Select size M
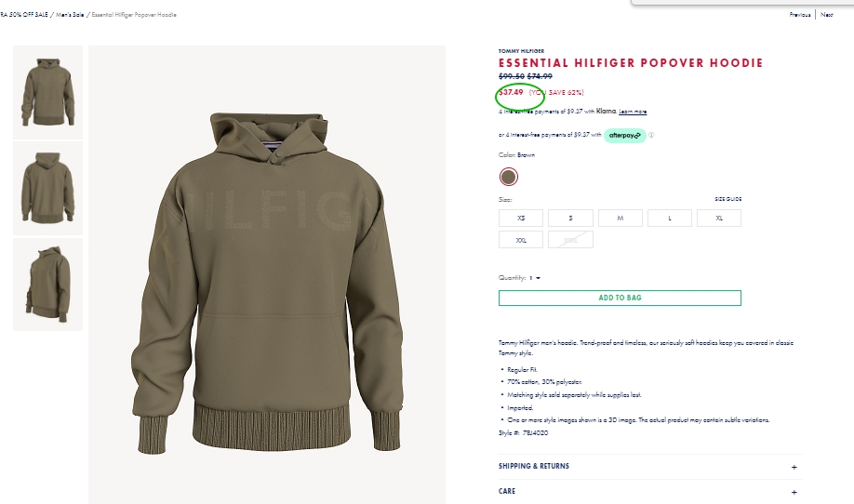Viewport: 854px width, 504px height. coord(620,218)
